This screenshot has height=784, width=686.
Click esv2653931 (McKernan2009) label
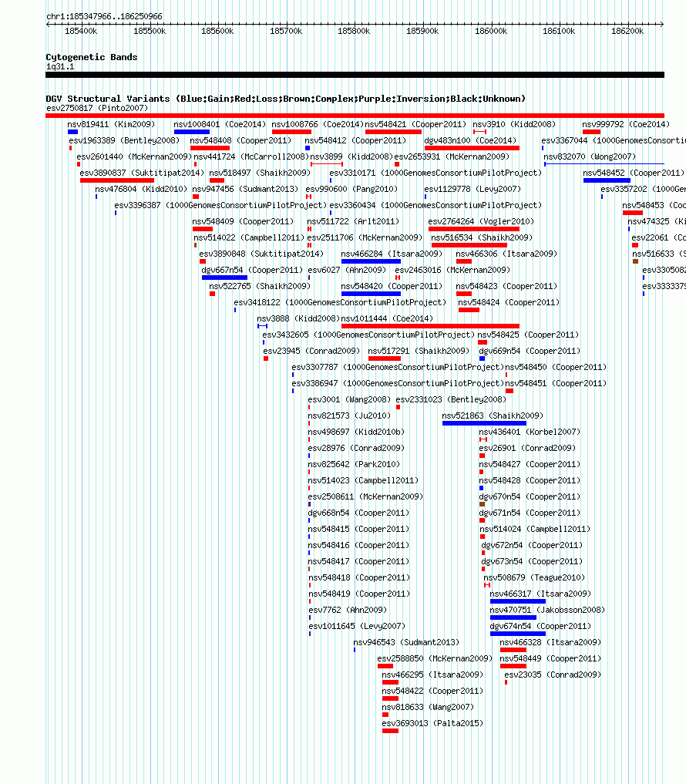coord(452,156)
